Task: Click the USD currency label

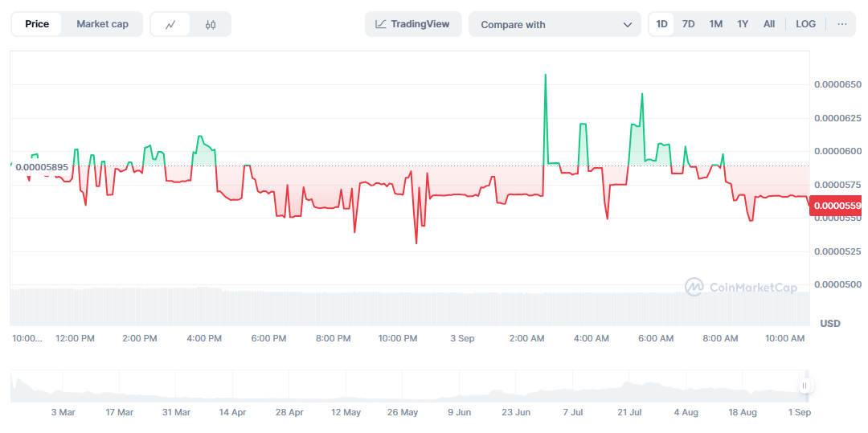Action: (x=829, y=323)
